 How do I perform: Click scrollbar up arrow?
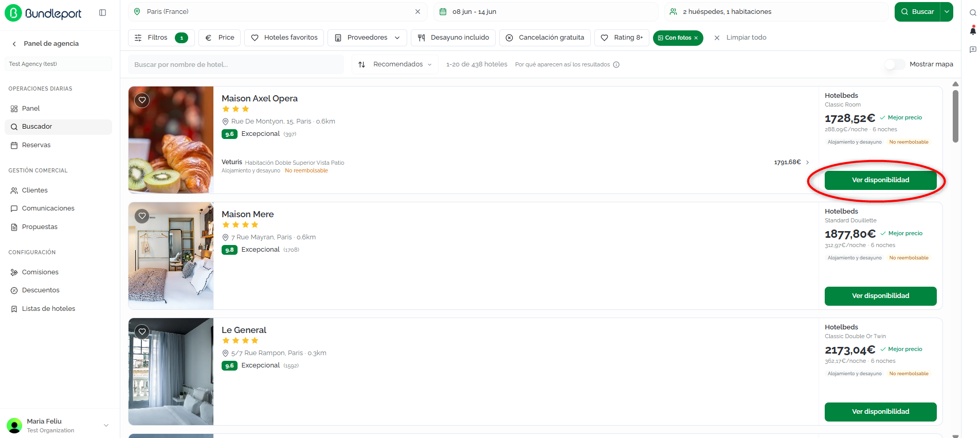[955, 84]
